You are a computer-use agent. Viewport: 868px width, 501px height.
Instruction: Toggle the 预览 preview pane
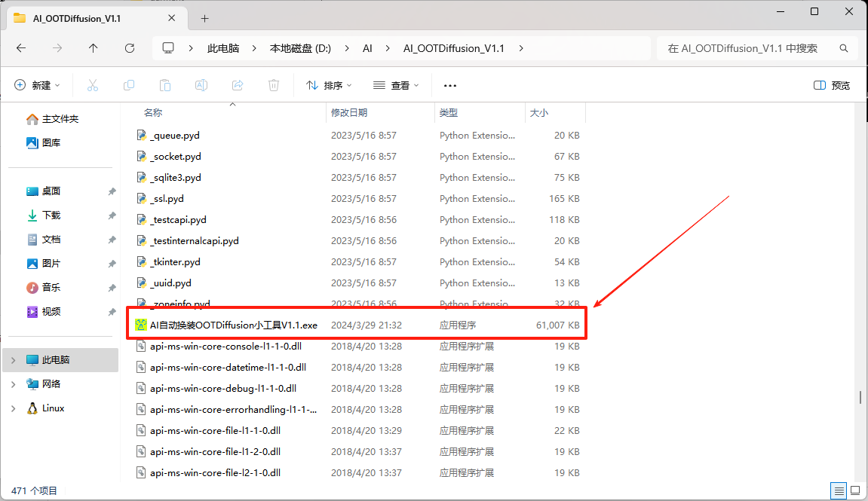[832, 86]
